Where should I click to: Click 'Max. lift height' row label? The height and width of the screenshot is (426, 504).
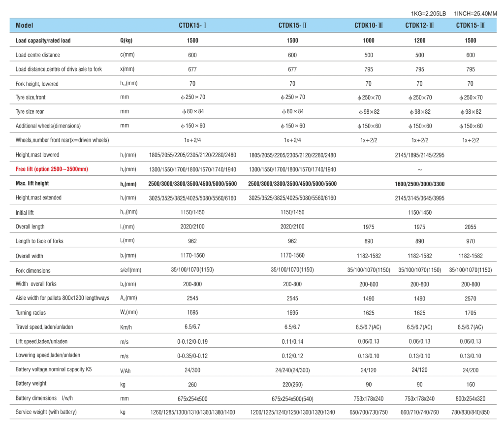click(32, 183)
